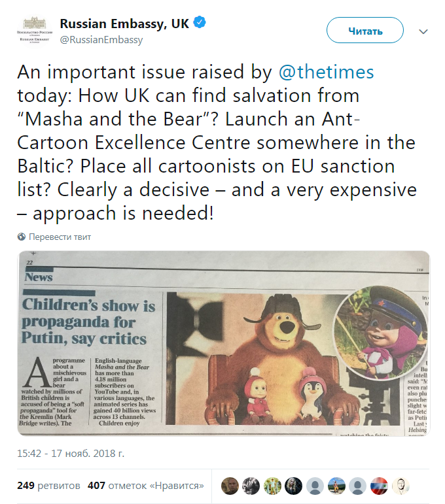Open the sixth liker avatar with landscape
This screenshot has height=504, width=445.
click(336, 486)
